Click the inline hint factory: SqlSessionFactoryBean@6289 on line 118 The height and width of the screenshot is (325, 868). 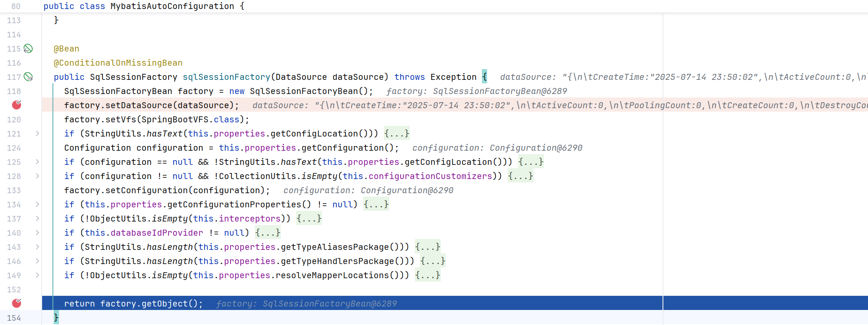[476, 91]
